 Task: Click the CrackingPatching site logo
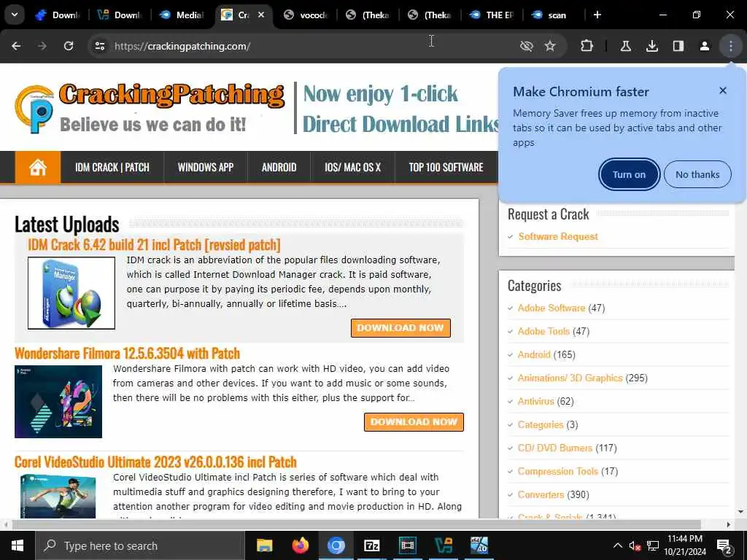point(150,108)
